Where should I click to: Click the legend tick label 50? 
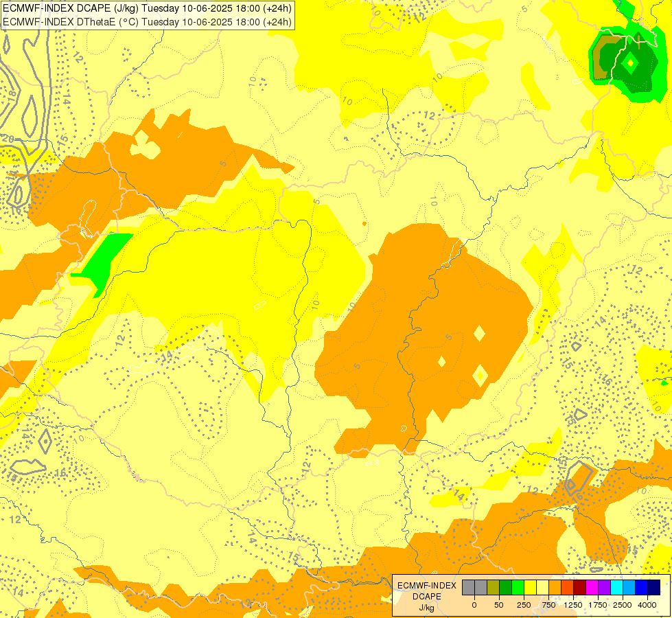(499, 605)
